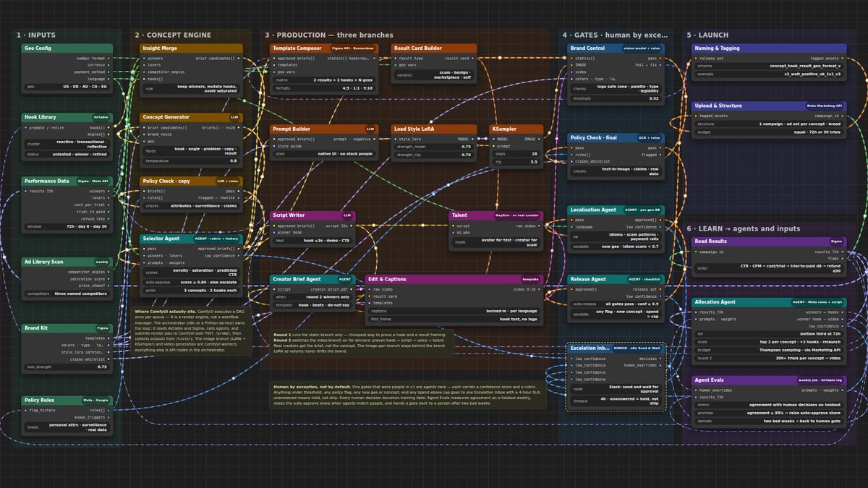Screen dimensions: 868x488
Task: Open the status field untested · winner · retired
Action: [x=67, y=154]
